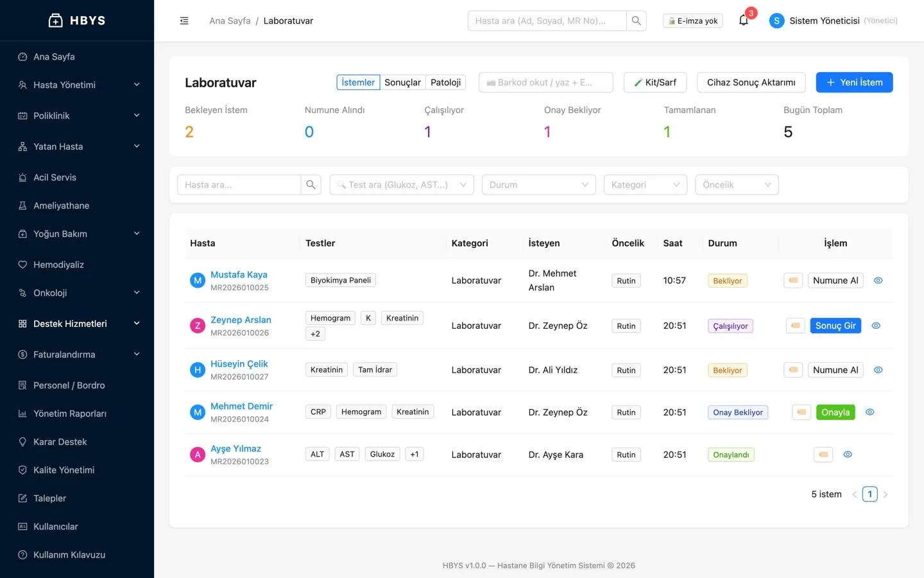Click Numune Al for Hüseyin Çelik
The height and width of the screenshot is (578, 924).
coord(835,370)
